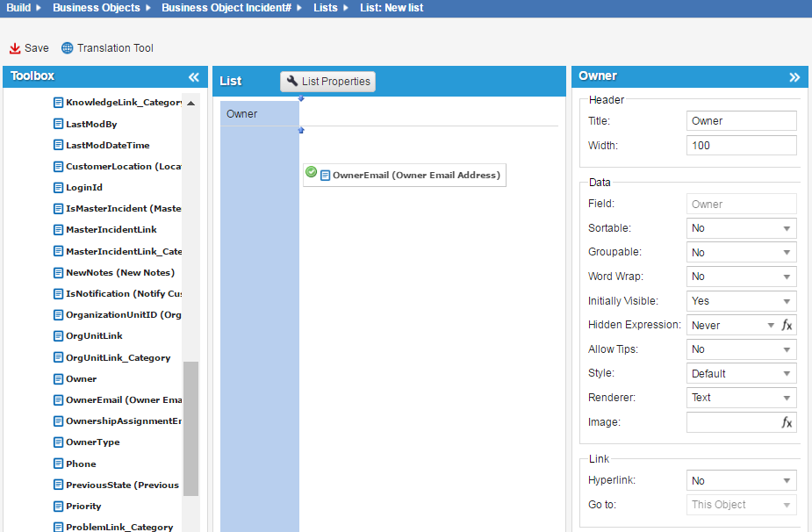Collapse the Toolbox panel with double chevron
This screenshot has height=532, width=812.
(x=194, y=77)
